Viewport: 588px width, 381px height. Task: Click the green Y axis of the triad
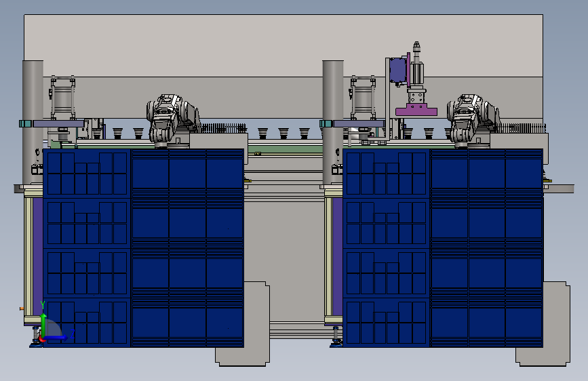click(x=43, y=325)
